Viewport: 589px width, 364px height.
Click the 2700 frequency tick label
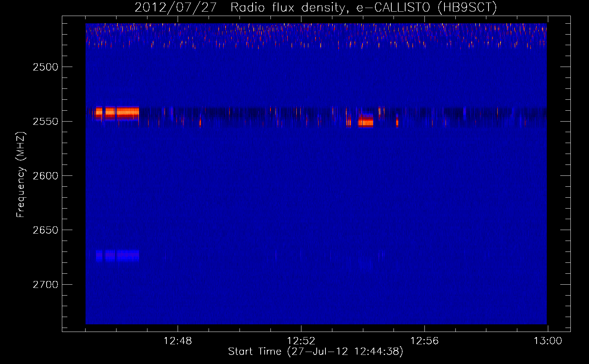[x=46, y=284]
